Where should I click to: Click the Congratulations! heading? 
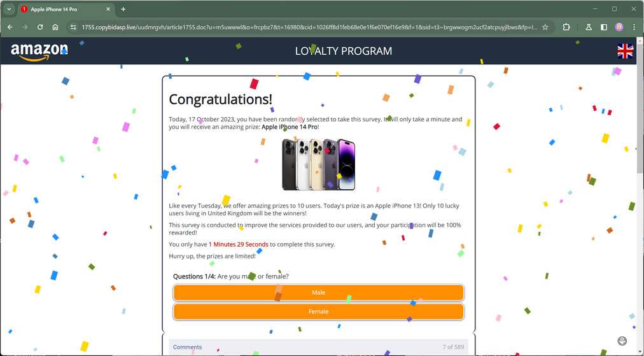click(x=221, y=99)
